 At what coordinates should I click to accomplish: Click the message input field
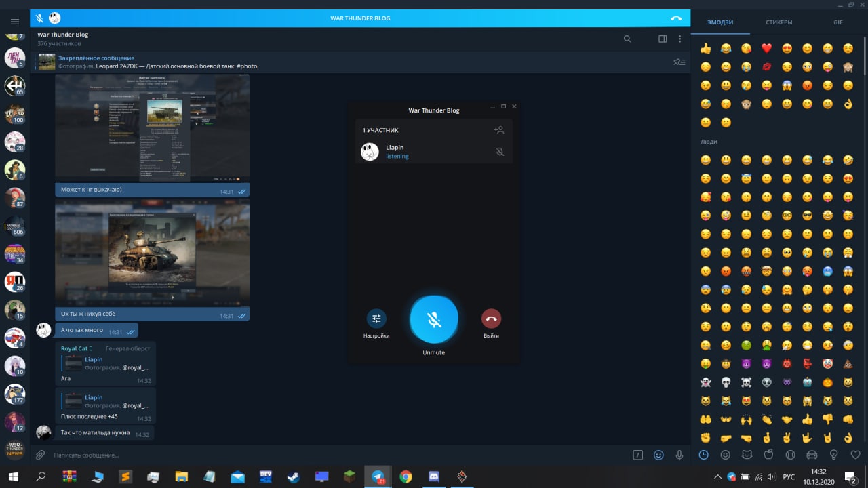coord(339,455)
